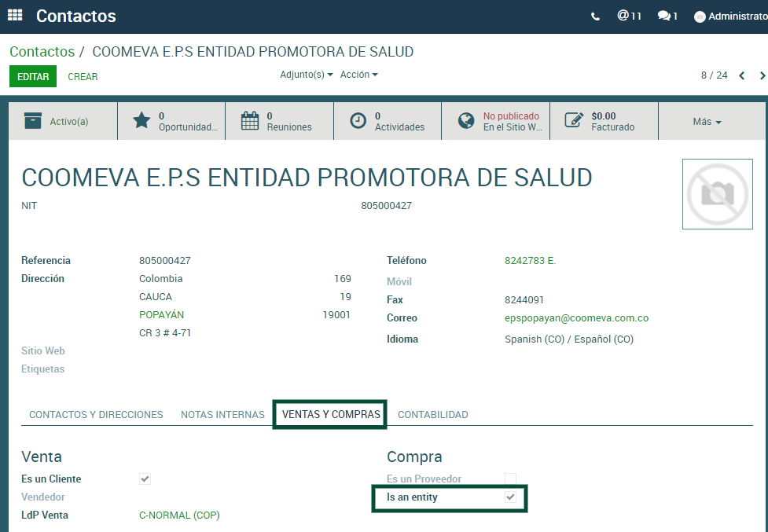The height and width of the screenshot is (532, 768).
Task: Click the EDITAR button
Action: pyautogui.click(x=33, y=76)
